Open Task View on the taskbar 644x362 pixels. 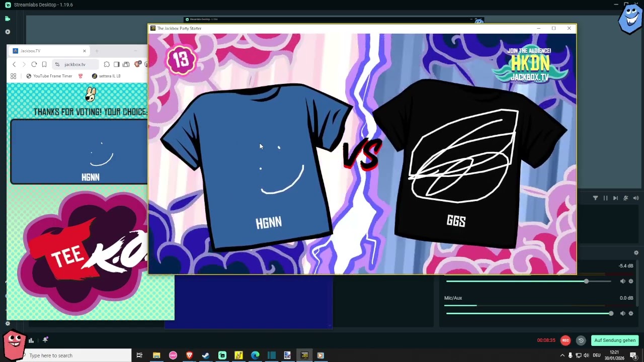(139, 355)
